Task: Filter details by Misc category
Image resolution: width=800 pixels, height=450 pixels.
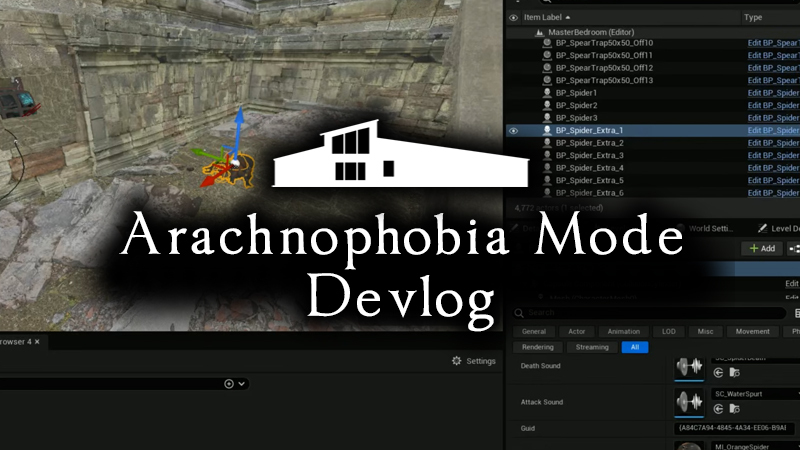Action: click(x=705, y=332)
